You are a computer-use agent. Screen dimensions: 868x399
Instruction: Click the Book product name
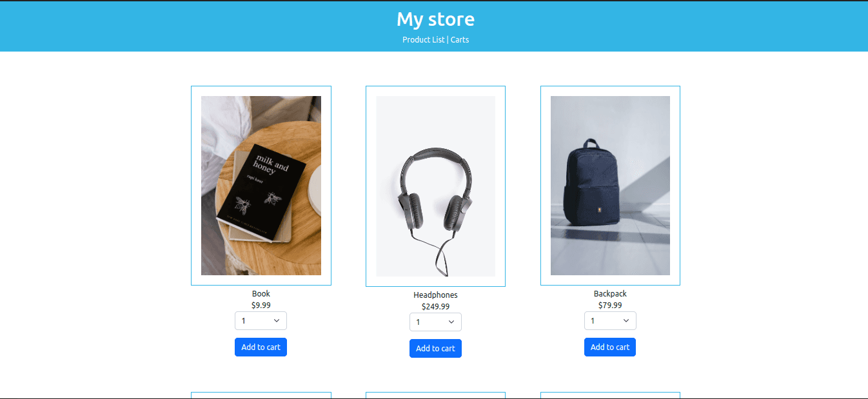tap(261, 294)
